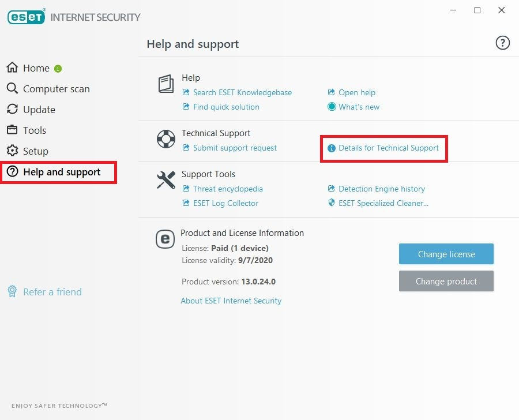Click the link icon beside Search ESET Knowledgebase
The width and height of the screenshot is (519, 420).
tap(186, 92)
